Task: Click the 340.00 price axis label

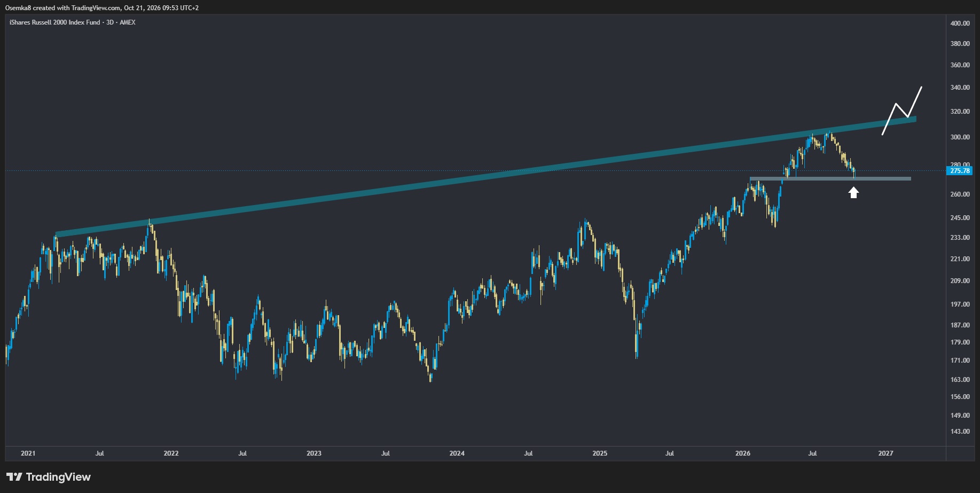Action: 960,88
